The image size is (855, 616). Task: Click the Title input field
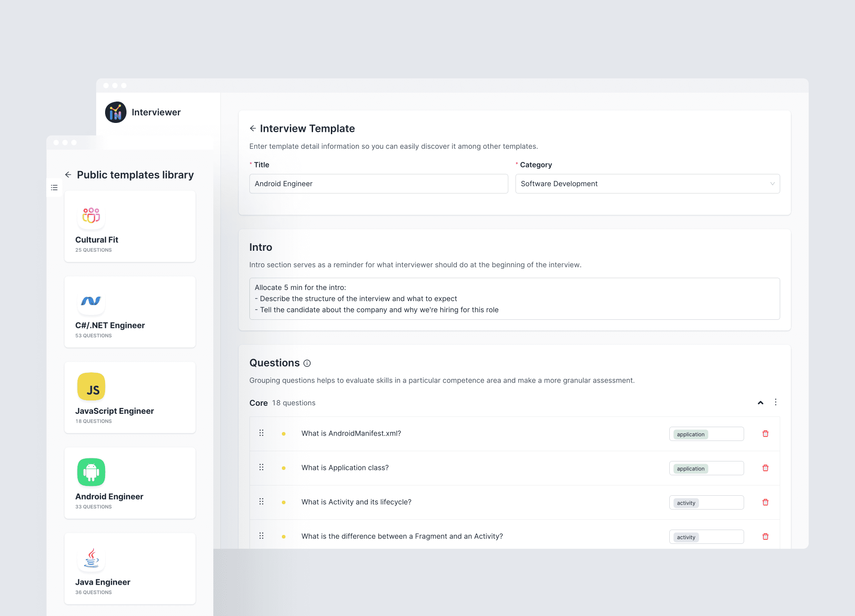[378, 184]
